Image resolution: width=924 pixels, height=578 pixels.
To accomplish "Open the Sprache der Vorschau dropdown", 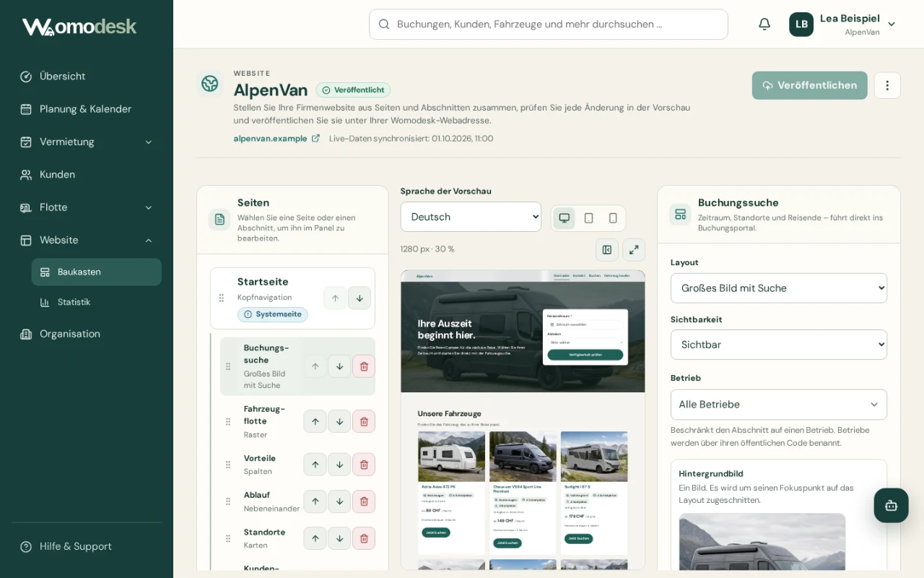I will click(x=471, y=217).
